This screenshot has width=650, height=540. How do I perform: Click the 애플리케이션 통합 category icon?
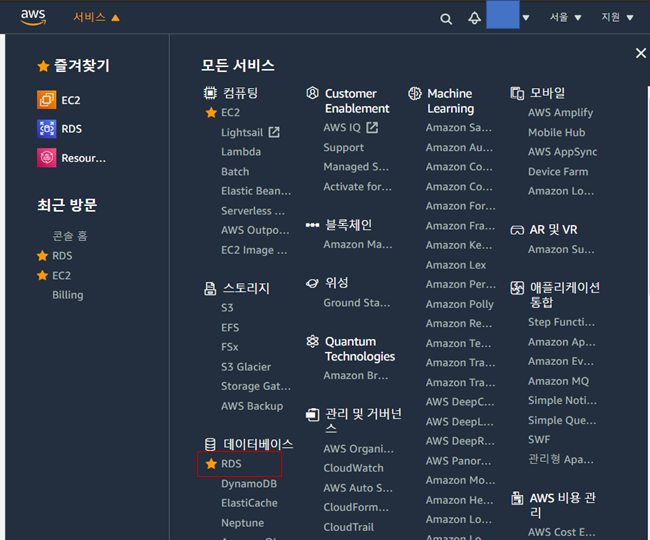point(517,288)
